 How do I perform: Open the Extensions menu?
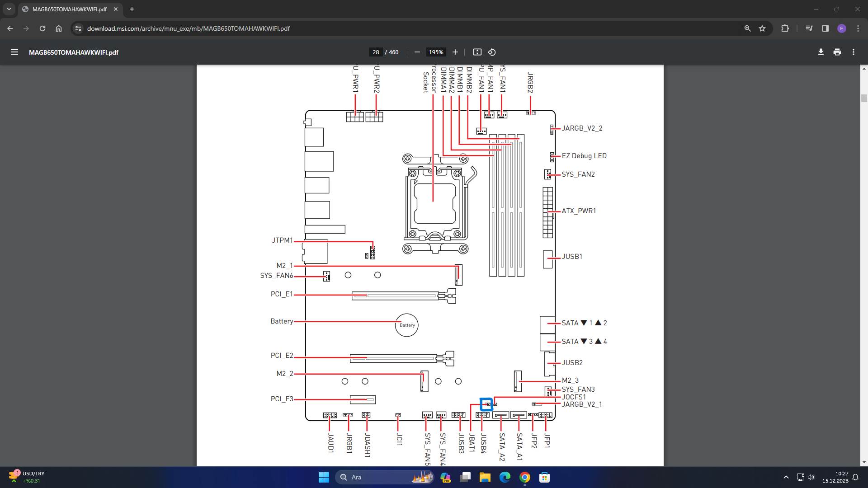pos(785,28)
